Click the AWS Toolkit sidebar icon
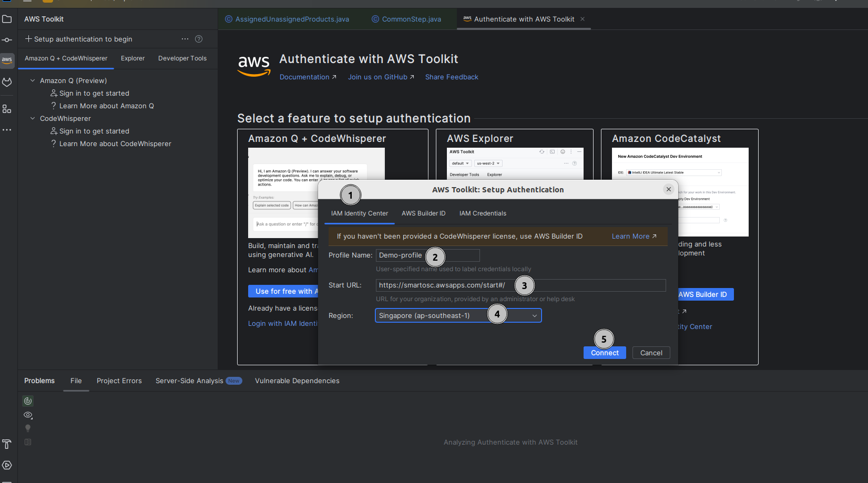Viewport: 868px width, 483px height. click(x=7, y=60)
